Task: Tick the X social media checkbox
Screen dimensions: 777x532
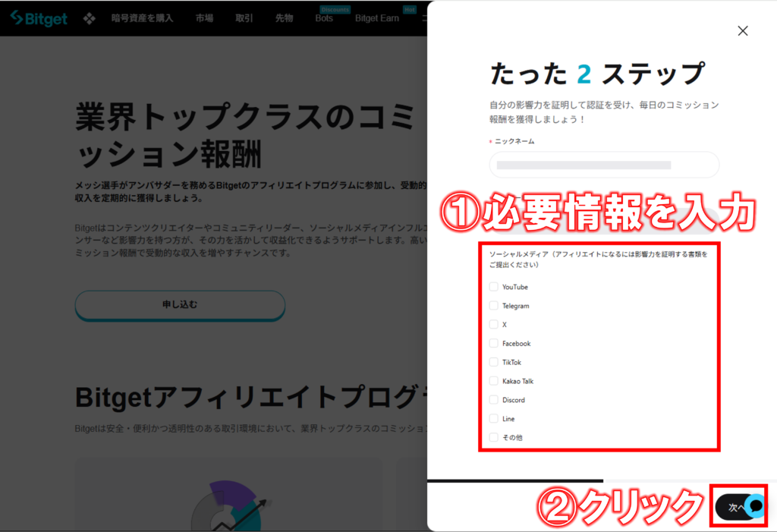Action: [493, 324]
